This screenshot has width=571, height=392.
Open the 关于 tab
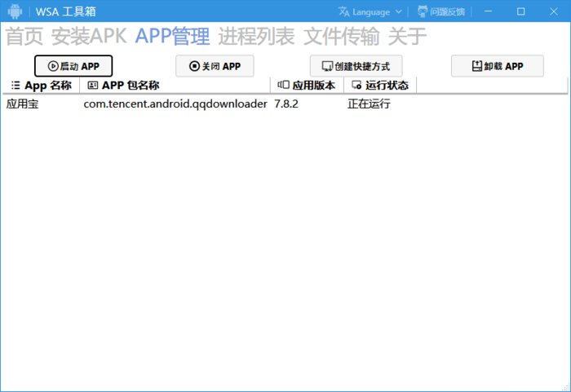[x=407, y=37]
